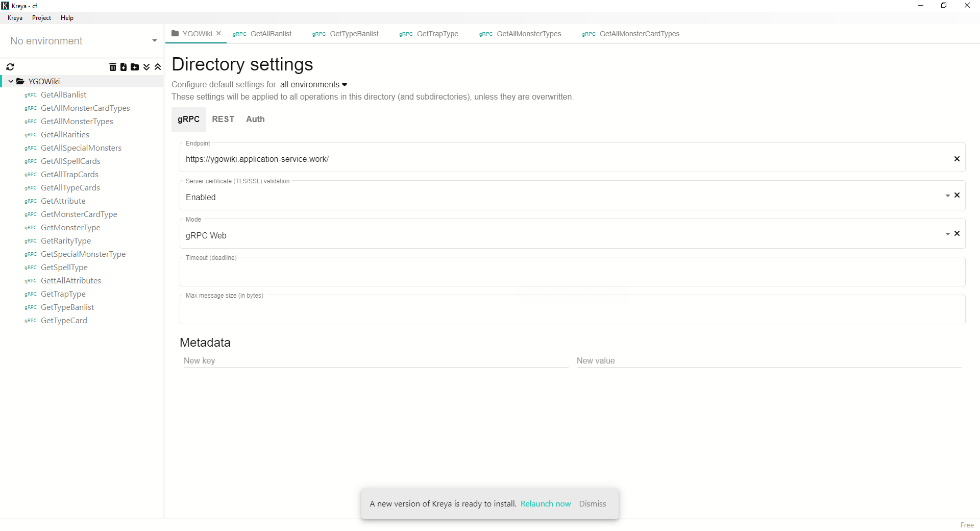Open the No environment dropdown
Viewport: 980px width, 531px height.
pyautogui.click(x=154, y=41)
